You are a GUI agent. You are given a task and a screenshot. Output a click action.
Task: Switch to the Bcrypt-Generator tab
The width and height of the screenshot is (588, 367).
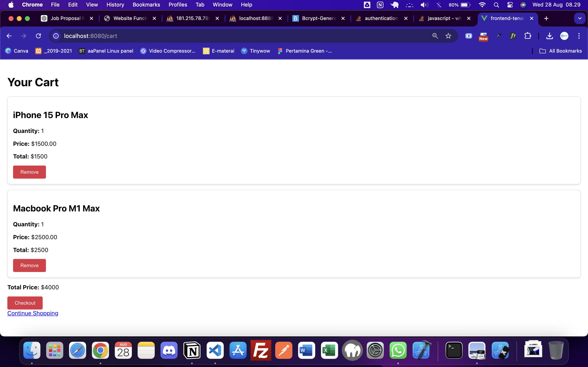(316, 18)
